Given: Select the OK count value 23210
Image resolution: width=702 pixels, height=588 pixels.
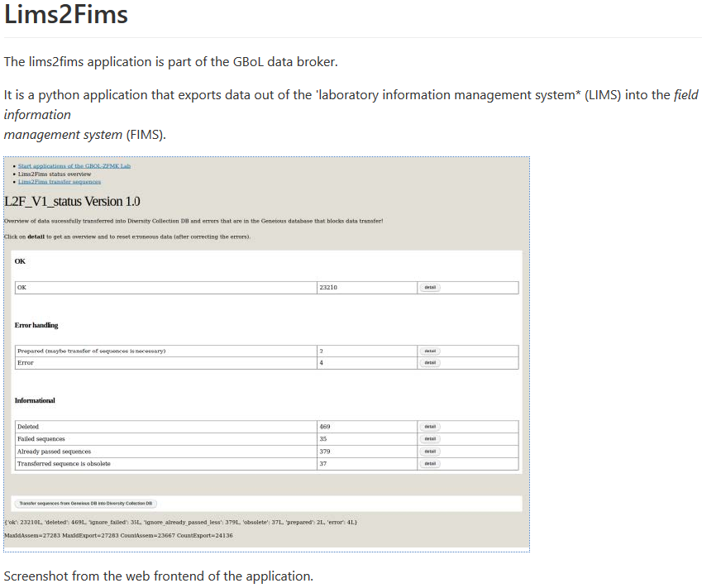Looking at the screenshot, I should pos(328,288).
